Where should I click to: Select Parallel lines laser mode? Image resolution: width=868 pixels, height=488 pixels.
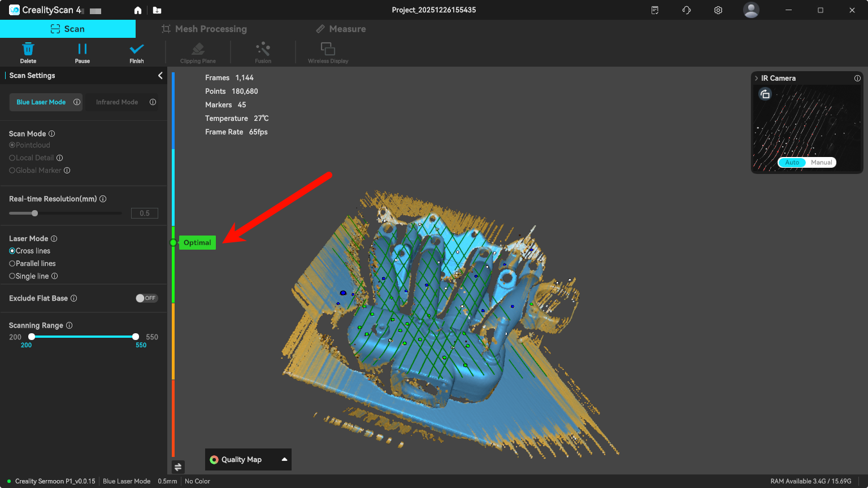(12, 264)
